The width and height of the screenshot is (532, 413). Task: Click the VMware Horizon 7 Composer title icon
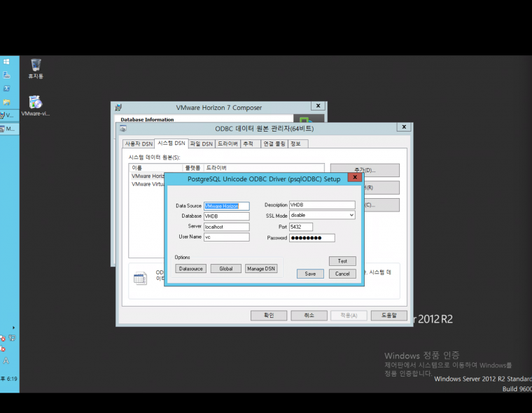pyautogui.click(x=118, y=108)
